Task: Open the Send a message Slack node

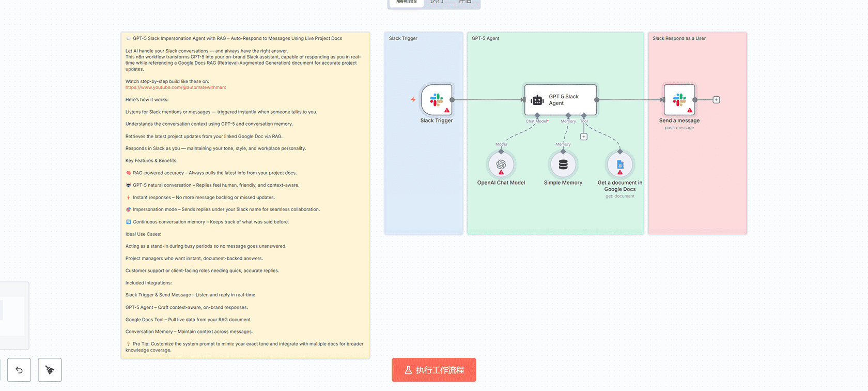Action: (x=679, y=100)
